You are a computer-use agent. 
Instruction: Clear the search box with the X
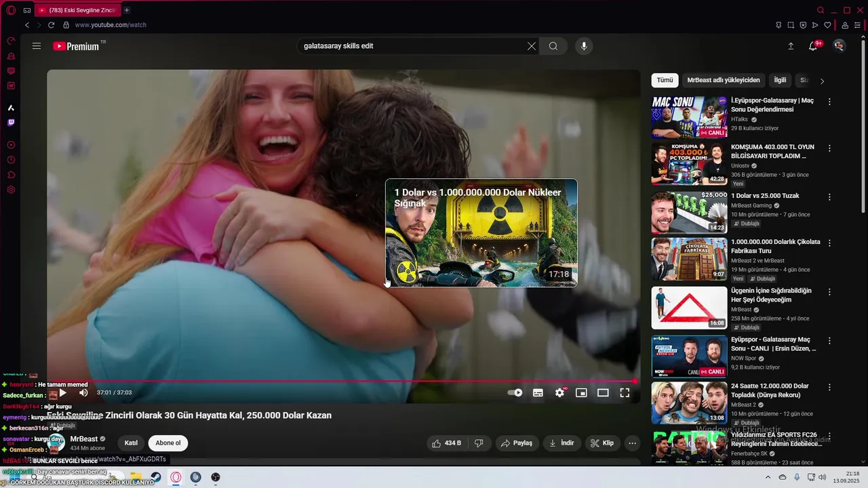532,46
